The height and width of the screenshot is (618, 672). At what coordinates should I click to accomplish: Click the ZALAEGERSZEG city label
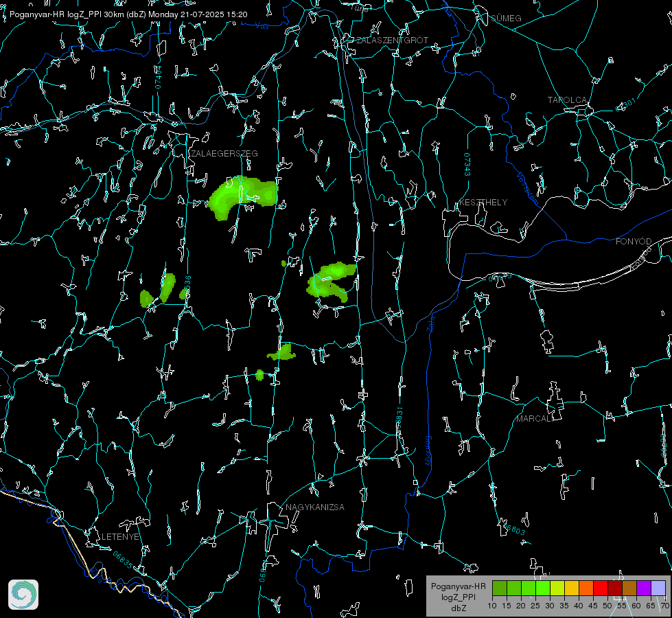224,154
